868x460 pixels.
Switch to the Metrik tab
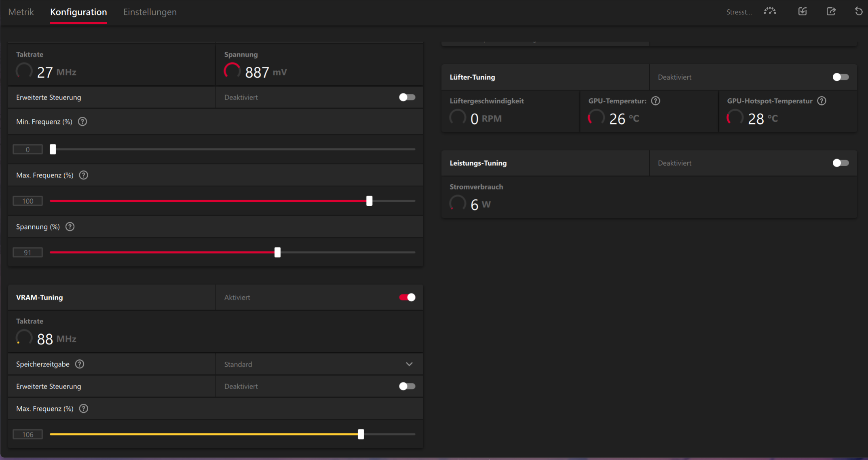click(x=21, y=12)
